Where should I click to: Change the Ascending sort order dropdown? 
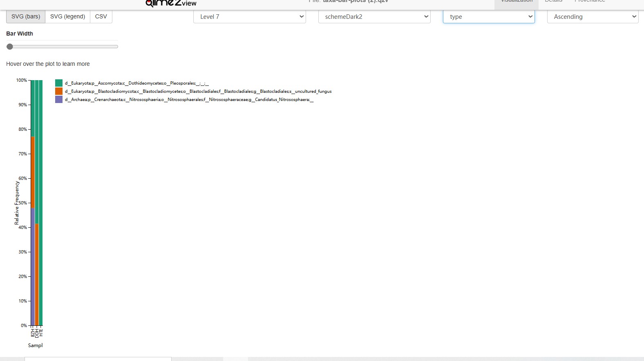coord(593,17)
